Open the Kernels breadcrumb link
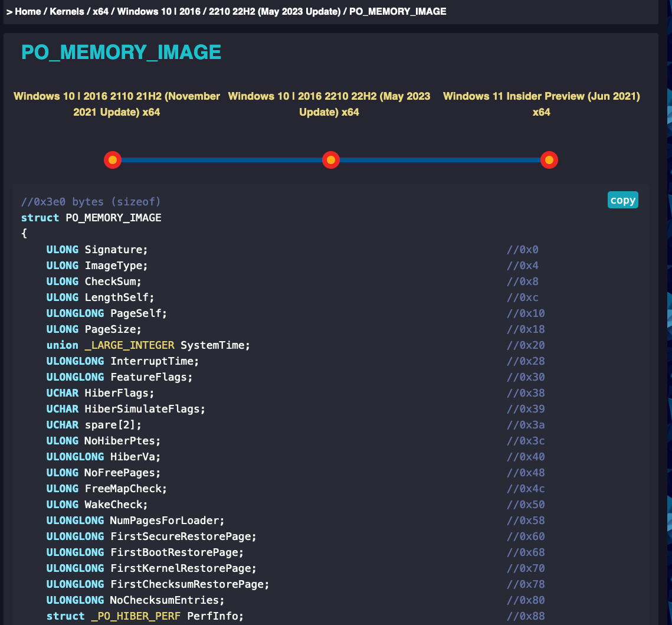Viewport: 672px width, 625px height. point(67,12)
